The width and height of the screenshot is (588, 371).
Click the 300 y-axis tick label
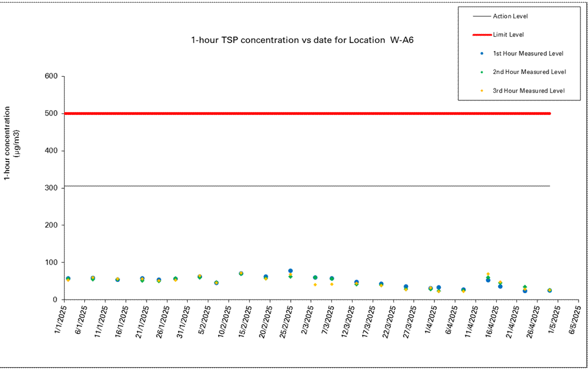[x=52, y=188]
